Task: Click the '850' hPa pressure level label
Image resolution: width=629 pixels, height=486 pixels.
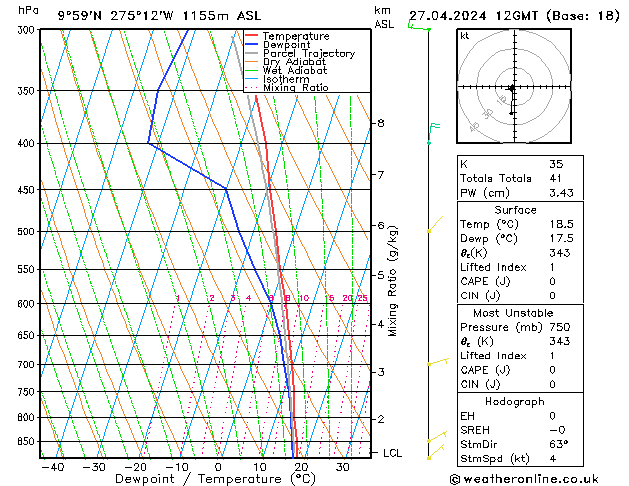Action: 28,441
